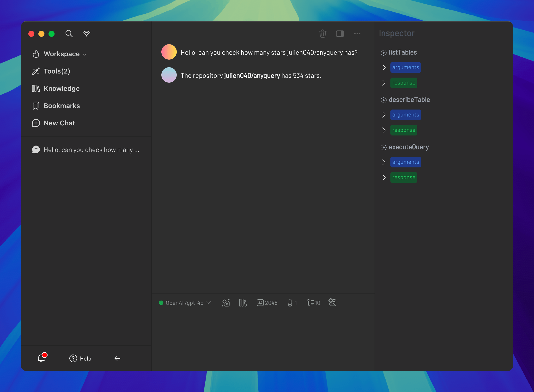
Task: Click the search magnifier icon
Action: click(69, 34)
